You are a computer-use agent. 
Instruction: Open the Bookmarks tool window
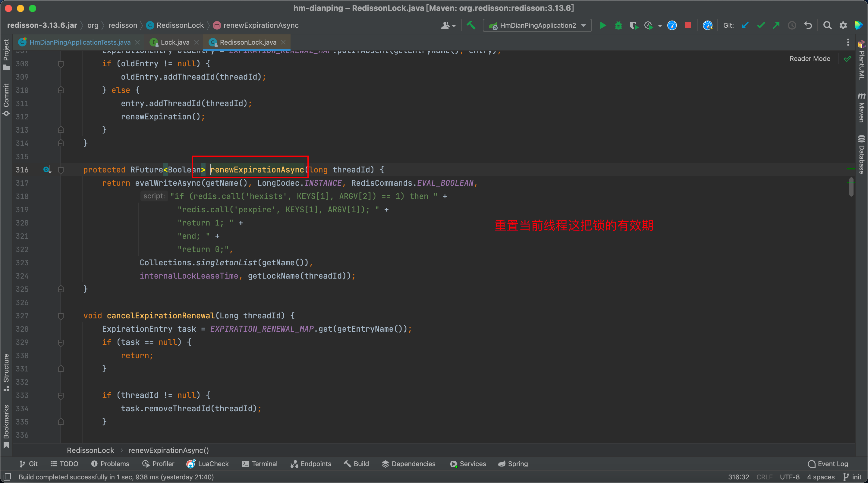point(6,426)
